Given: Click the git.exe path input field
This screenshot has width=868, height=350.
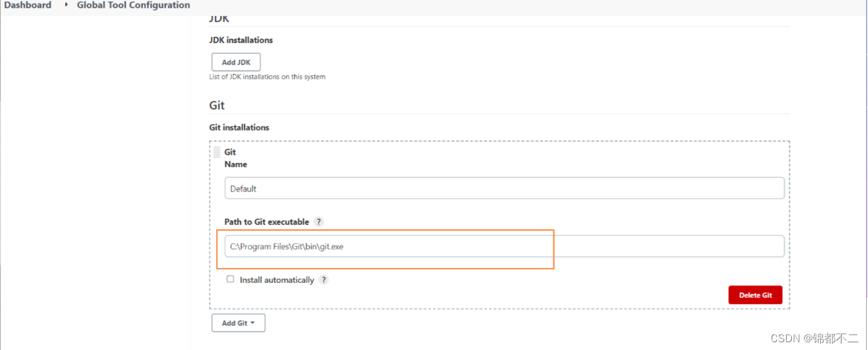Looking at the screenshot, I should pos(504,246).
